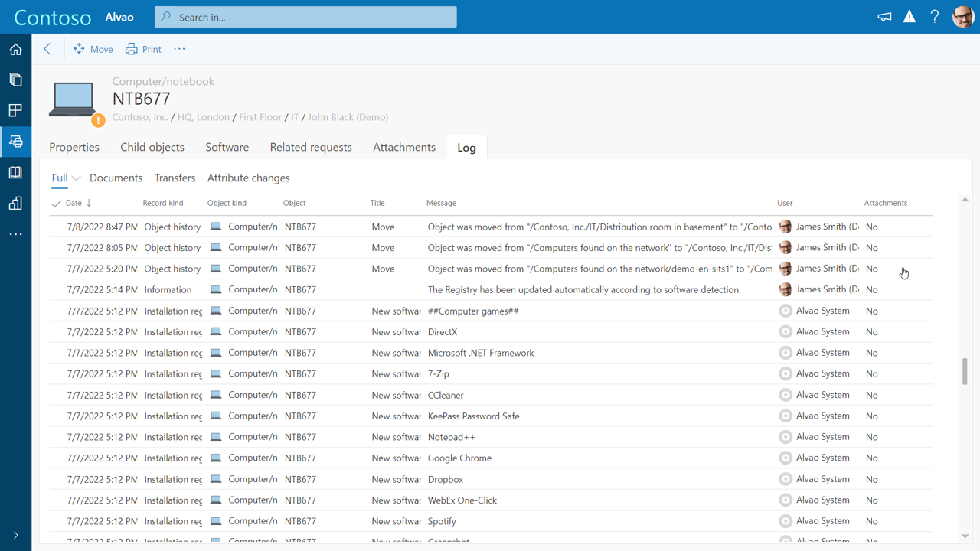This screenshot has width=980, height=551.
Task: Switch to the Software tab
Action: (x=227, y=147)
